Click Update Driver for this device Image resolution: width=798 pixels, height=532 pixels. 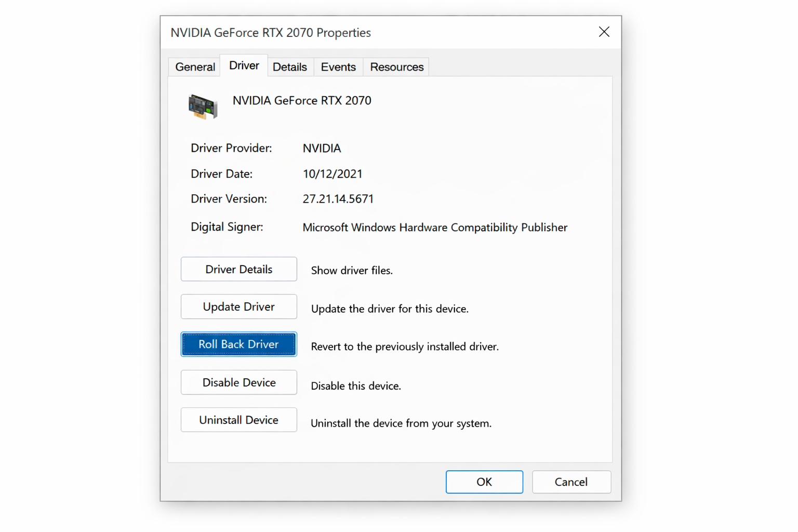238,307
